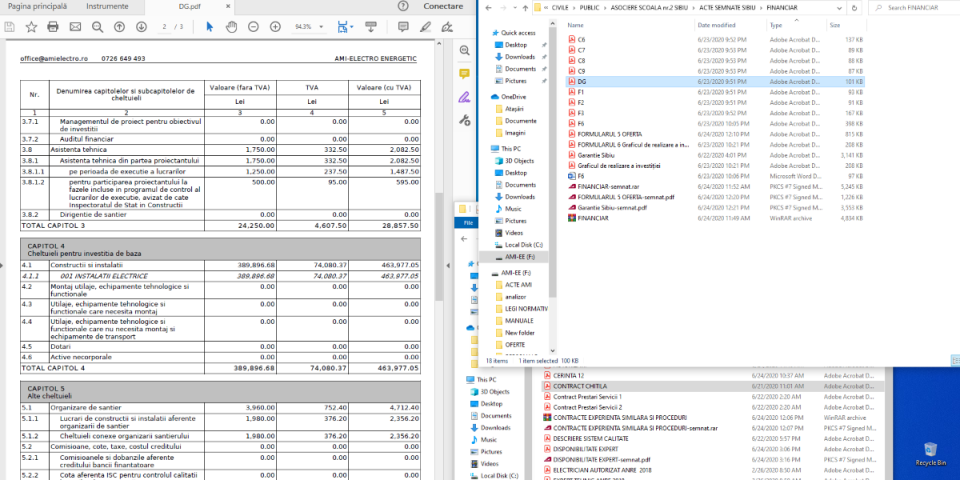Image resolution: width=960 pixels, height=480 pixels.
Task: Zoom in with the plus icon
Action: coord(276,27)
